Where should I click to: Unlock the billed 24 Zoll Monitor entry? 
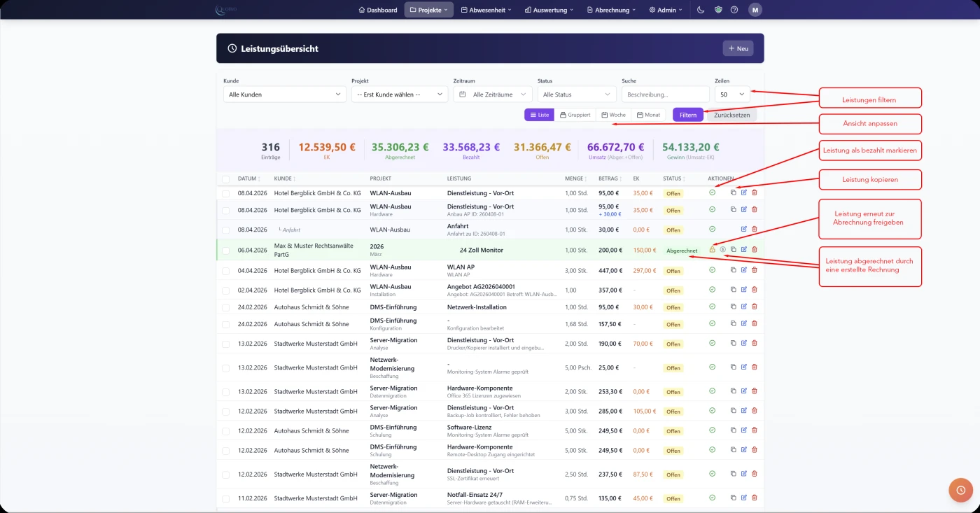point(713,250)
